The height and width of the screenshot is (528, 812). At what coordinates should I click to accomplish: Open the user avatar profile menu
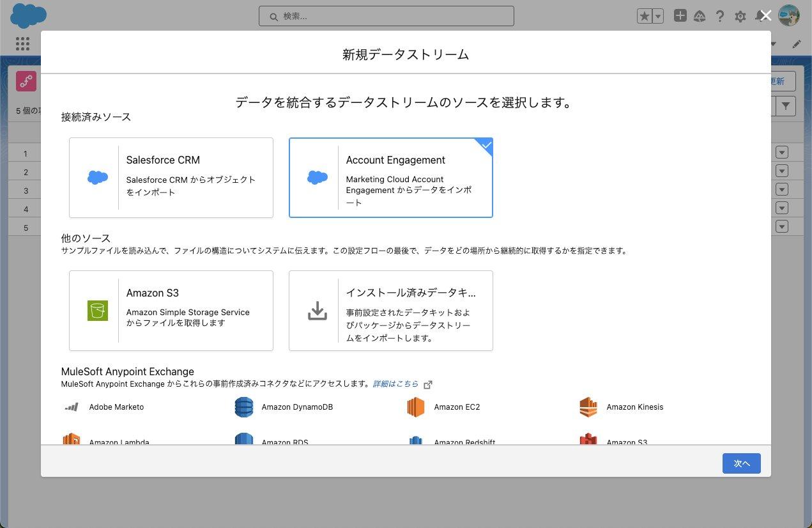click(789, 16)
